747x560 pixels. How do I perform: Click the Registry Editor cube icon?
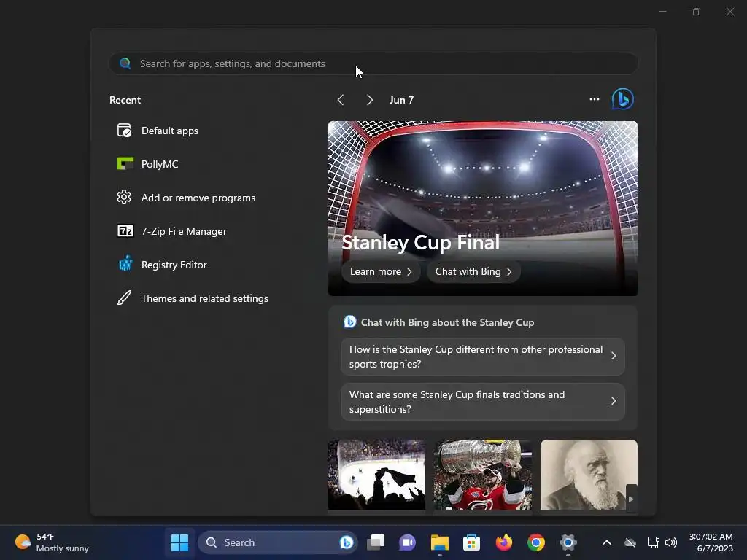(x=125, y=263)
